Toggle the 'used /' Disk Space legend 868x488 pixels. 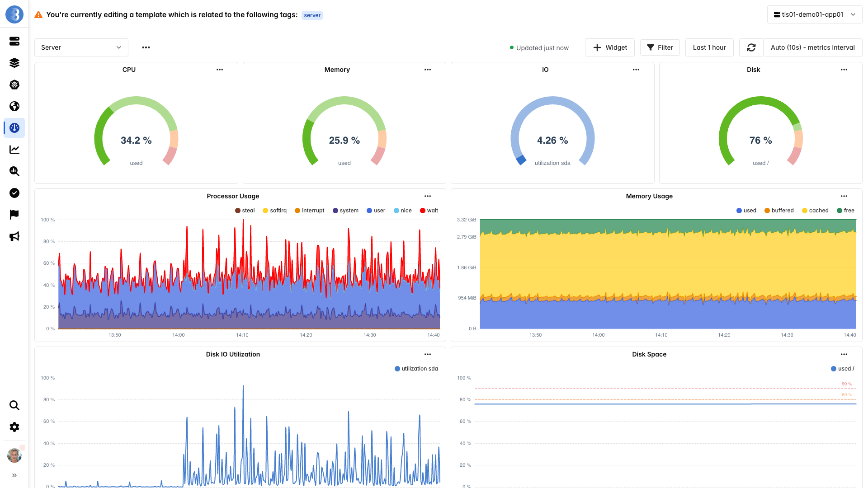click(x=843, y=369)
